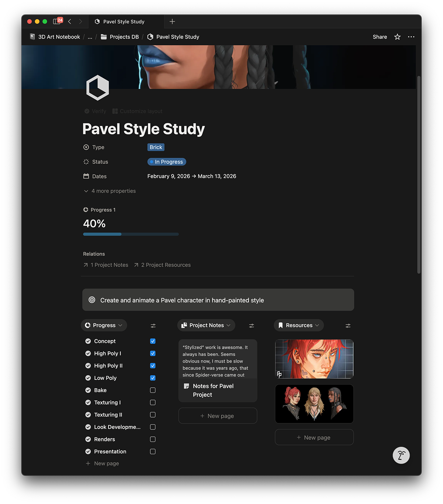Open Resources view settings icon

pos(348,326)
